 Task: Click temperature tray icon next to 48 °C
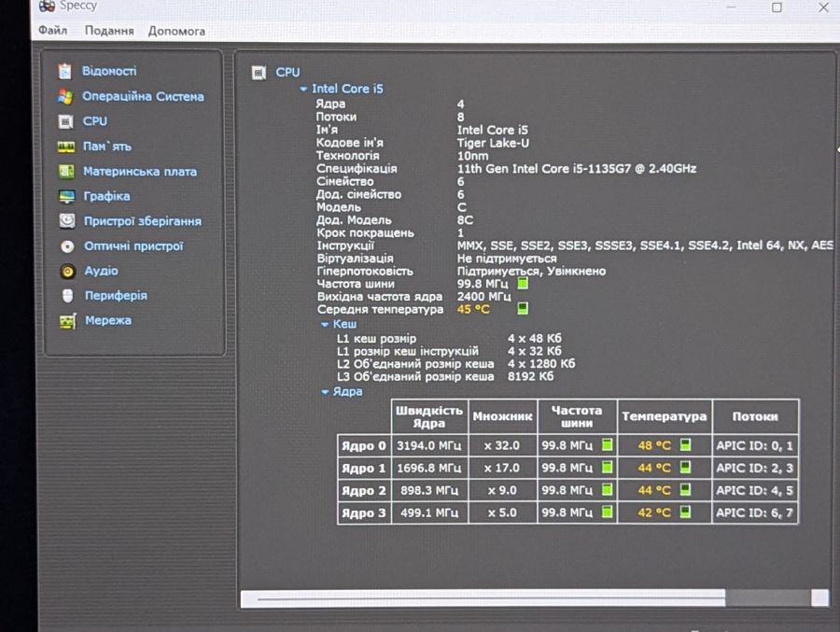coord(685,445)
